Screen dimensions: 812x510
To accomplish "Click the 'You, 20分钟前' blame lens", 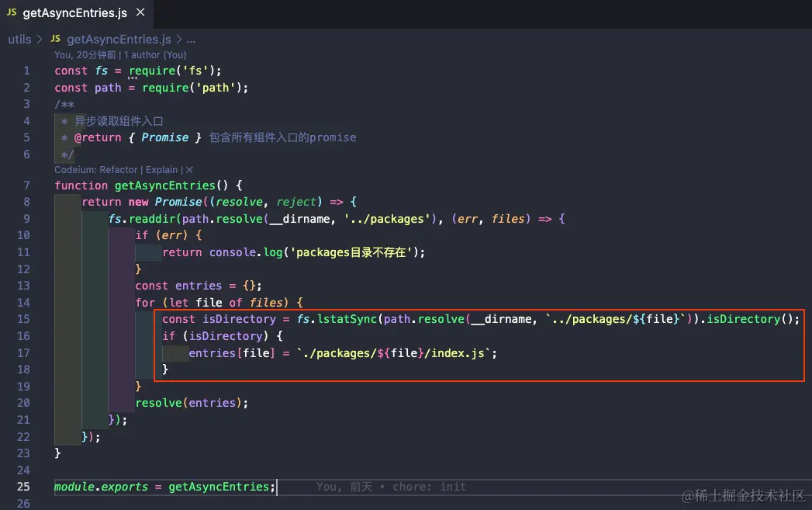I will [85, 55].
